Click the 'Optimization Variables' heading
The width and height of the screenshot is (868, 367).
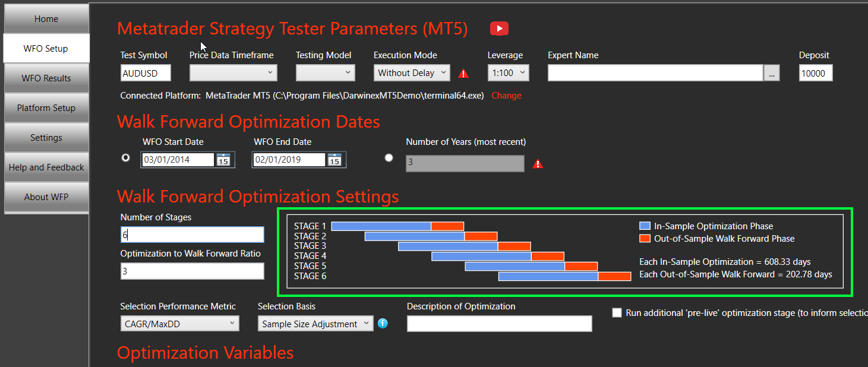coord(206,353)
